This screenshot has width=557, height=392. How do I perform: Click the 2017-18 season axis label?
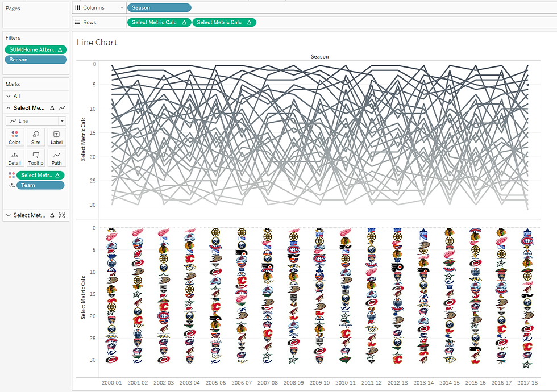pyautogui.click(x=527, y=383)
